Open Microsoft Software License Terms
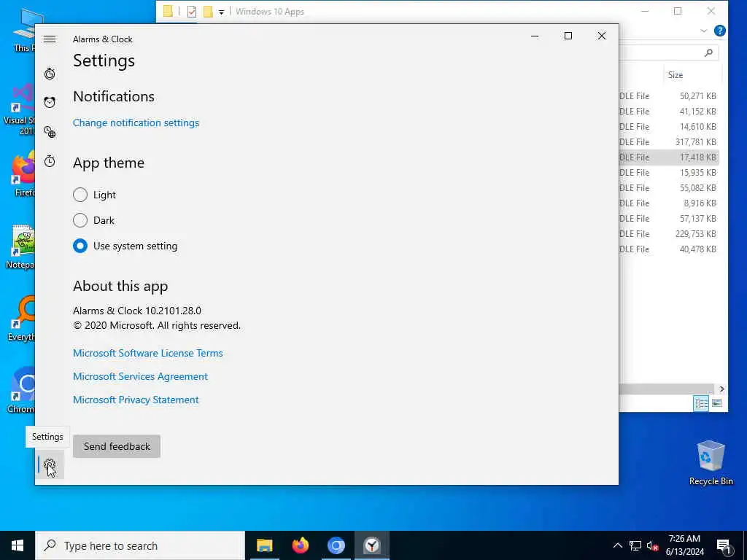This screenshot has width=747, height=560. 147,353
